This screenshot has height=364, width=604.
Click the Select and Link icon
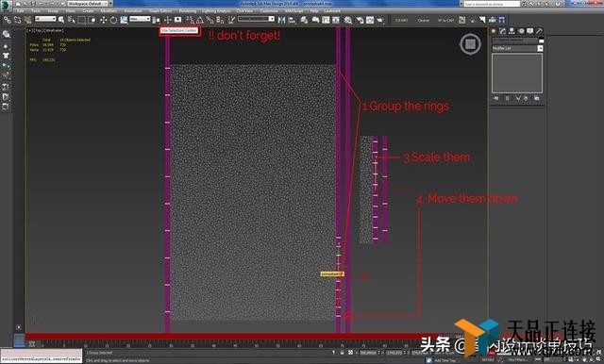coord(8,20)
